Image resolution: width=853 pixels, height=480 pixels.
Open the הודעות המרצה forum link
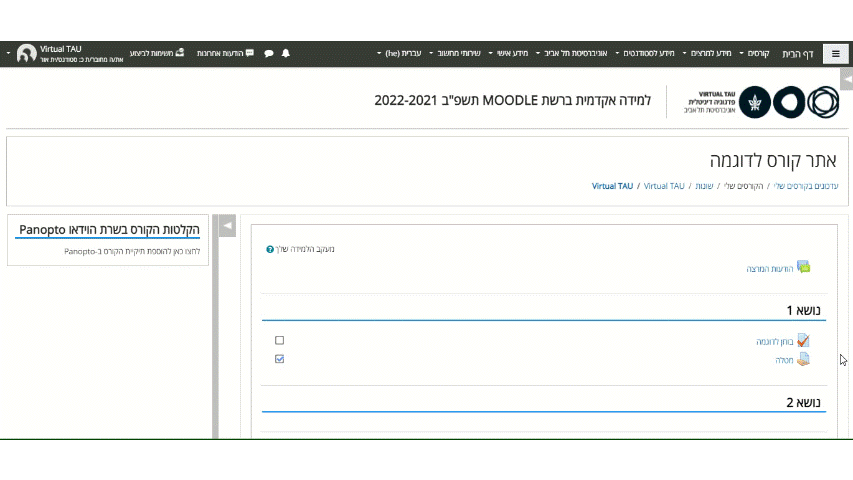[770, 269]
